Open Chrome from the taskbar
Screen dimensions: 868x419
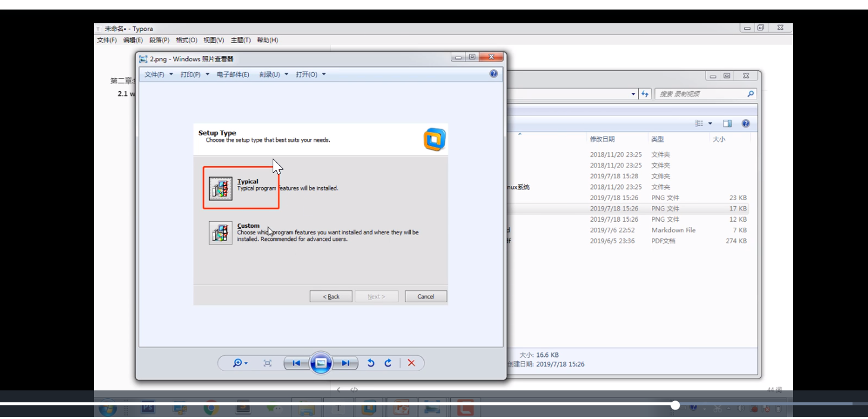[x=210, y=409]
